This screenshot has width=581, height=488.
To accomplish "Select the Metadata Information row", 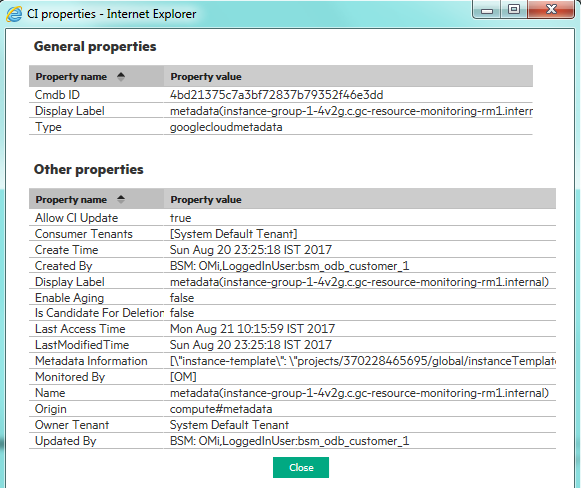I will [x=292, y=361].
